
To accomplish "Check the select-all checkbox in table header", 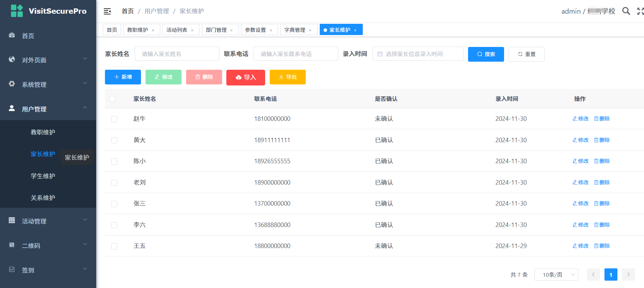I will pyautogui.click(x=112, y=99).
